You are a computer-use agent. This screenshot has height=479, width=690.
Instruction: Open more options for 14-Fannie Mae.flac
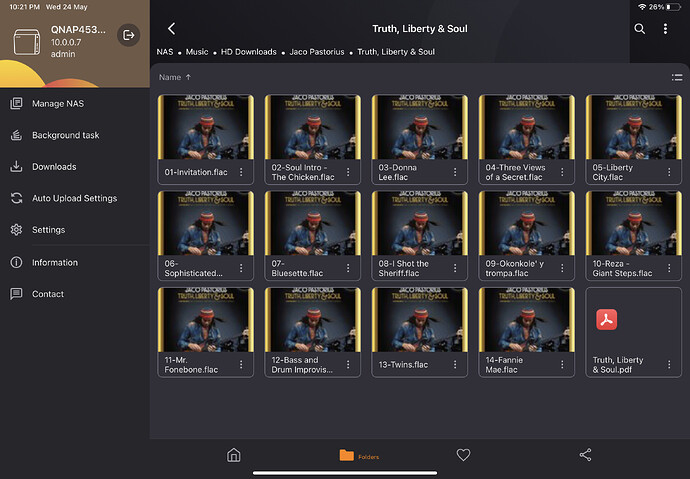[x=562, y=364]
